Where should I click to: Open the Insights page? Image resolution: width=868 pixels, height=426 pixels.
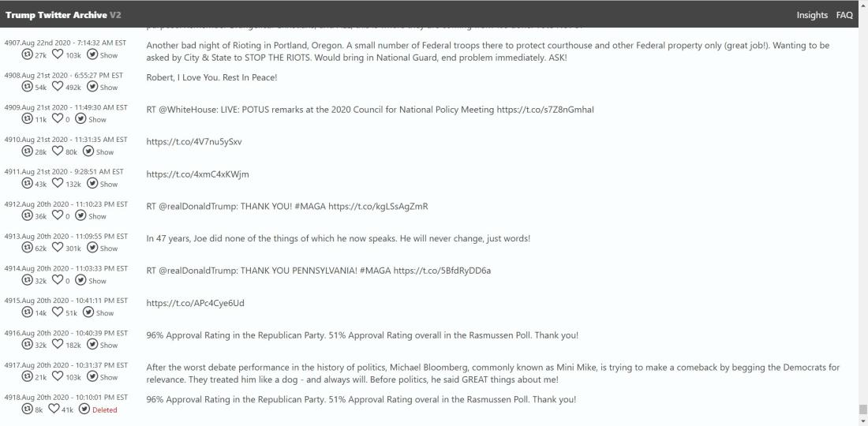(812, 15)
